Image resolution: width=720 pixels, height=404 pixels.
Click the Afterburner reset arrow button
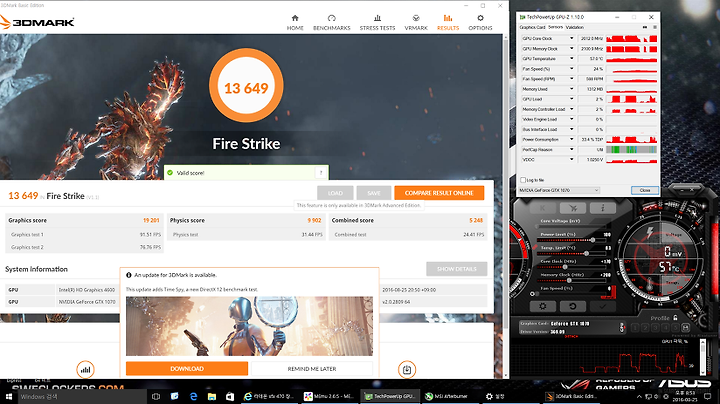tap(573, 306)
